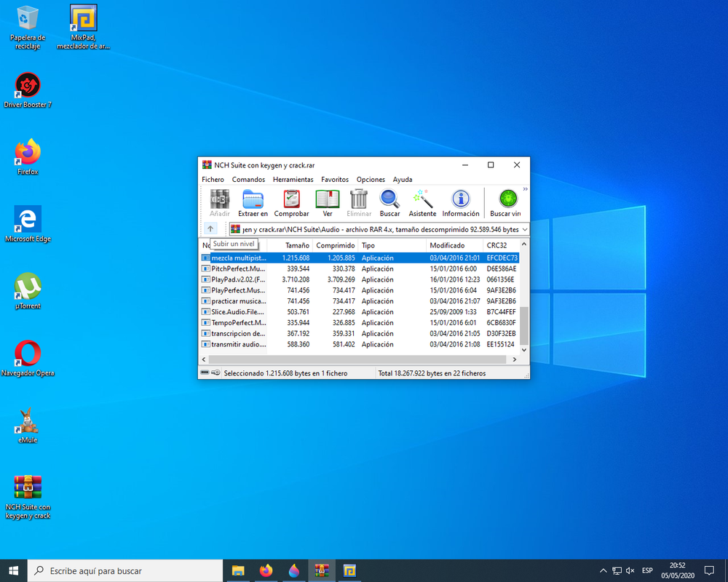Select transcripcion de... file
Image resolution: width=728 pixels, height=582 pixels.
[360, 334]
